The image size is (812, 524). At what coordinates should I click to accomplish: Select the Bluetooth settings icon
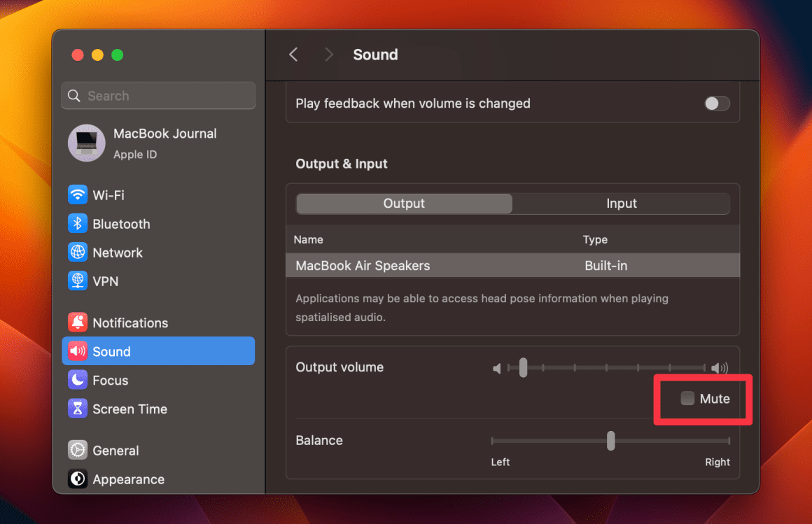pyautogui.click(x=79, y=224)
